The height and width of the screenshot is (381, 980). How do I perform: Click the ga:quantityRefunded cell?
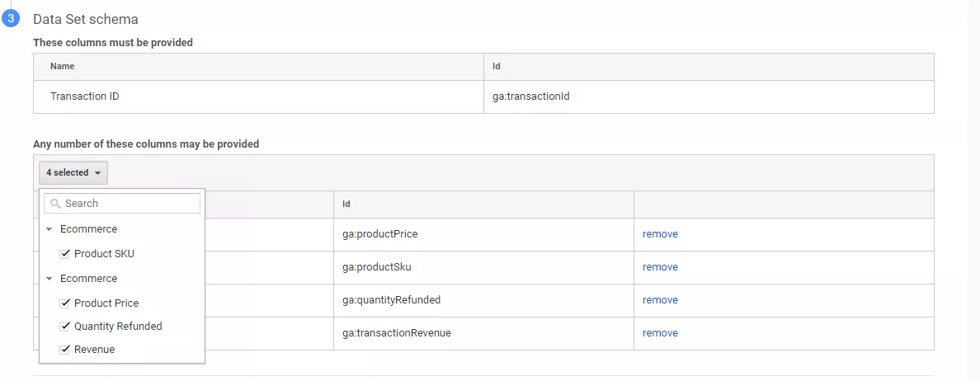point(483,300)
